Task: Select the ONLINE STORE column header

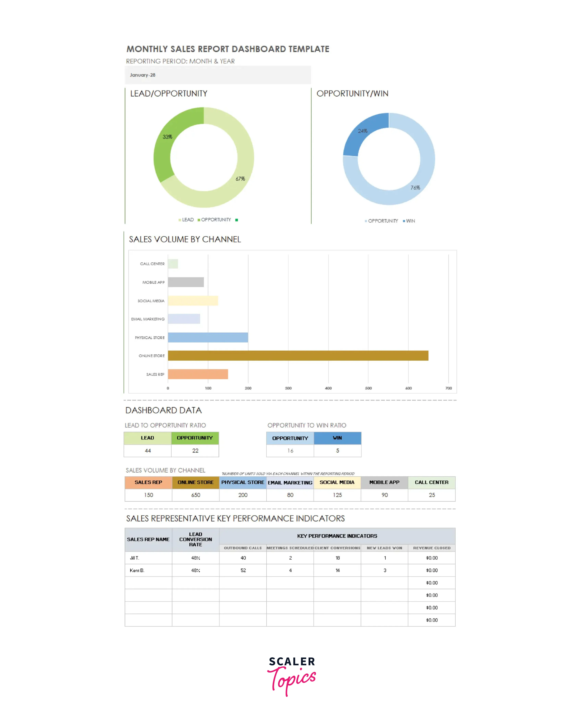Action: click(195, 483)
